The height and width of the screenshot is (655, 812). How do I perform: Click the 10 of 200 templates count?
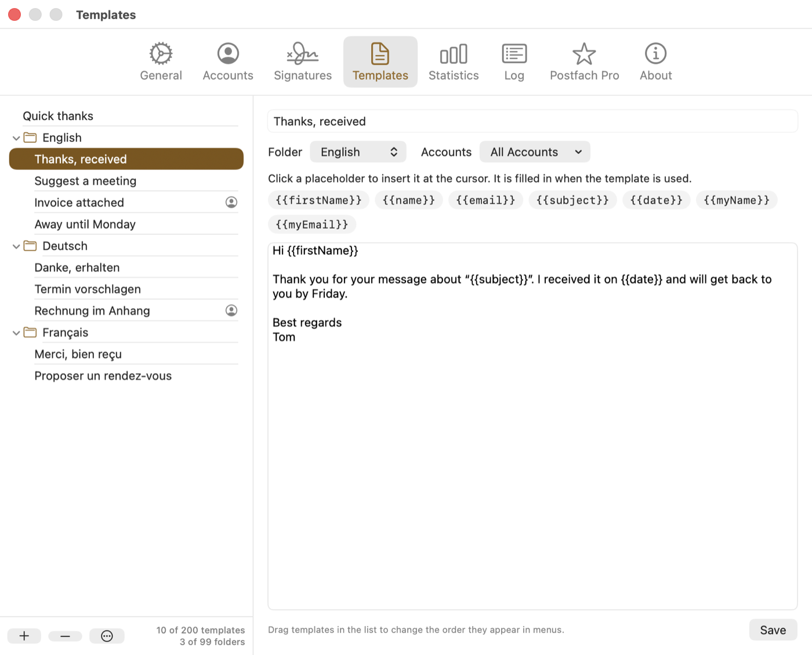click(x=201, y=630)
